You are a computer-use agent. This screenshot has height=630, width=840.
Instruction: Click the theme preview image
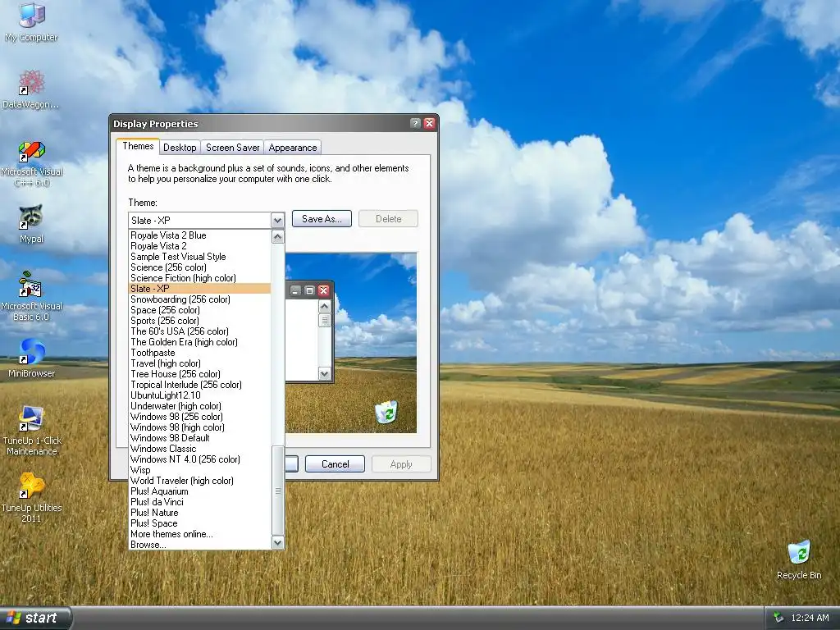[351, 343]
